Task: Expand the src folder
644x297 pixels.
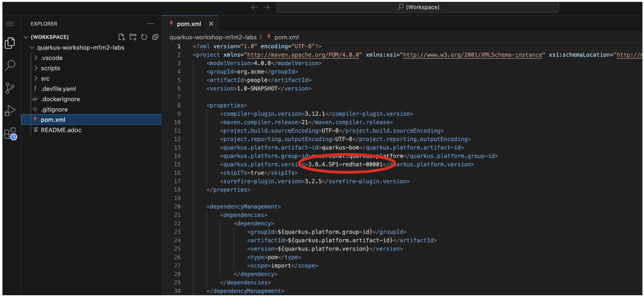Action: click(92, 78)
